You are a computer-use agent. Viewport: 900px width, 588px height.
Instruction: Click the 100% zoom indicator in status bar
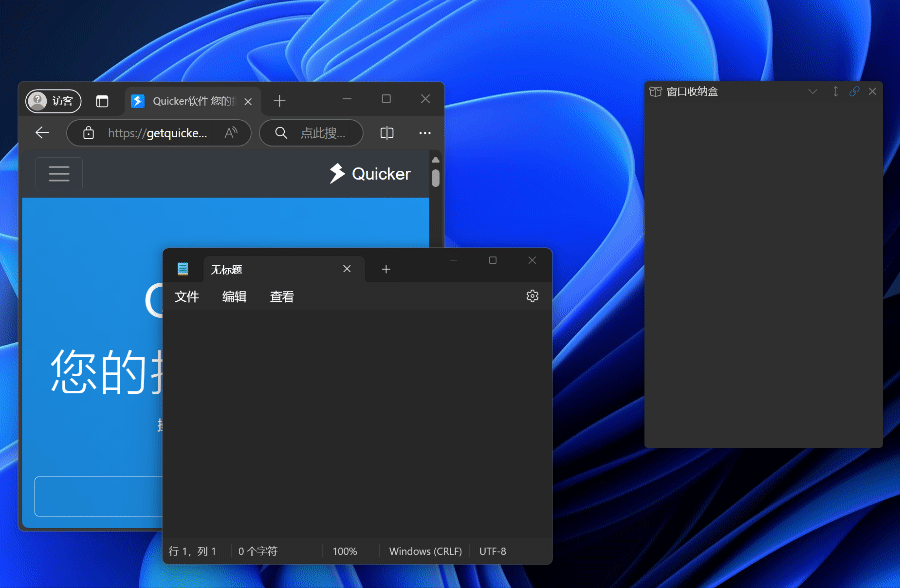click(x=345, y=551)
